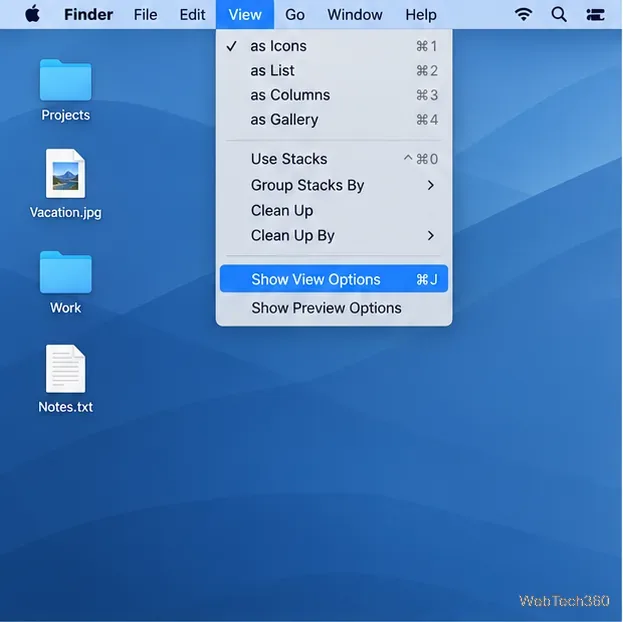The image size is (623, 622).
Task: Toggle Use Stacks
Action: (334, 159)
